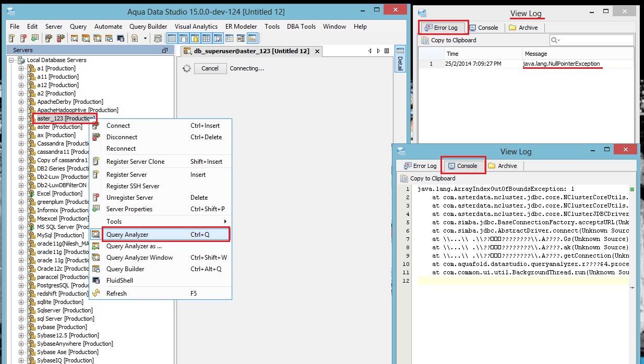Click Copy to Clipboard in lower View Log
Screen dimensions: 644x364
[427, 178]
